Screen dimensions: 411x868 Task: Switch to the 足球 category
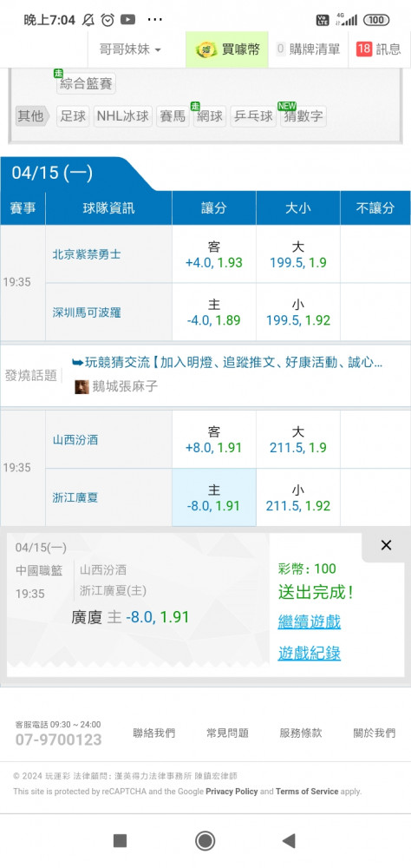(x=73, y=116)
